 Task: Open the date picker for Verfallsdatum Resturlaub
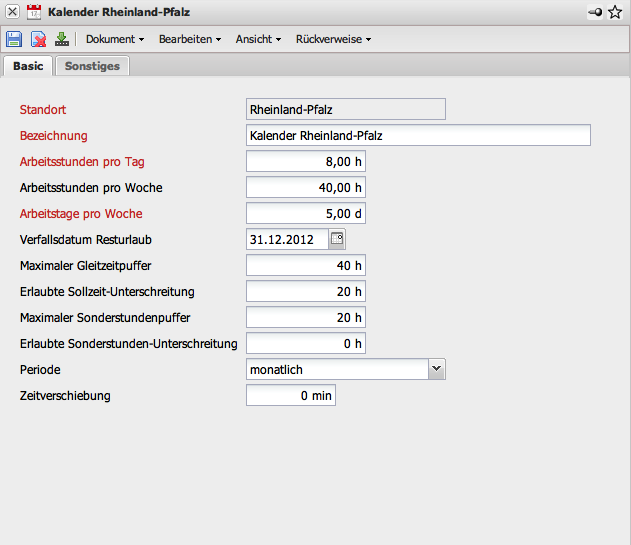(x=337, y=239)
